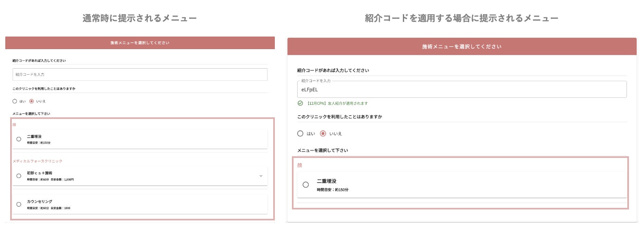Select はい radio in the 通常時 menu form

pos(15,101)
